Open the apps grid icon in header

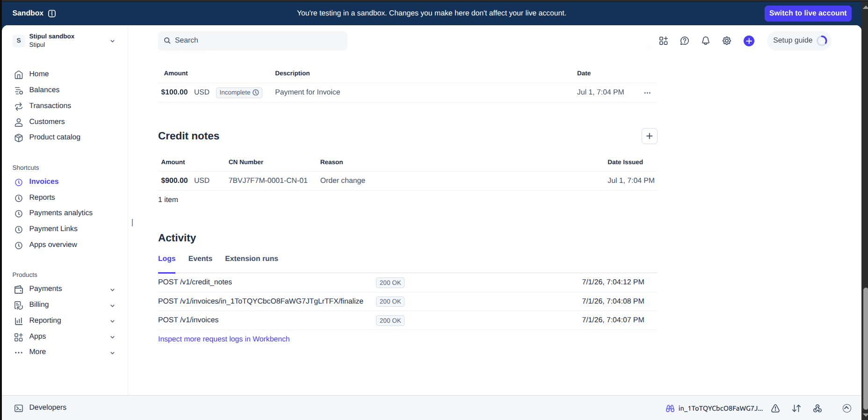pyautogui.click(x=663, y=41)
